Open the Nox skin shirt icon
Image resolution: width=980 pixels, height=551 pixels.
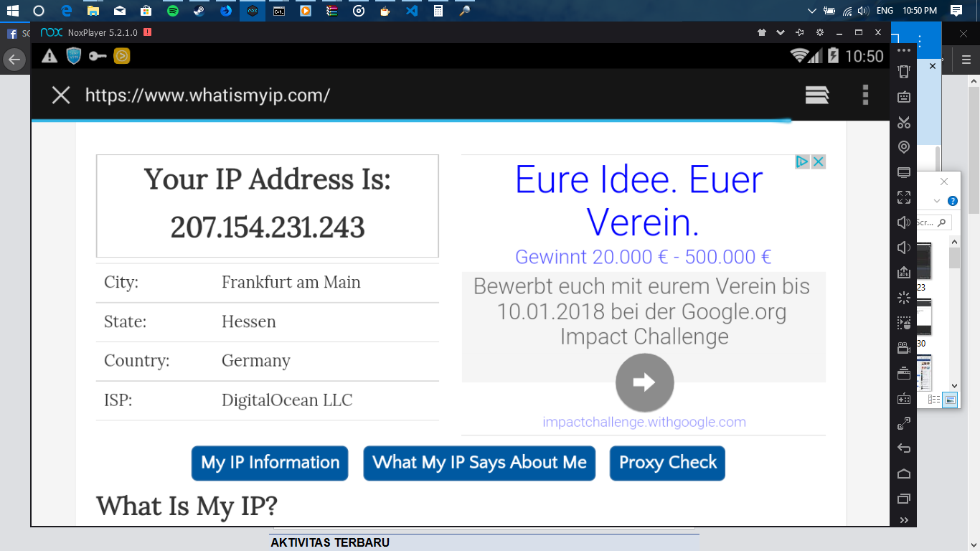coord(762,32)
